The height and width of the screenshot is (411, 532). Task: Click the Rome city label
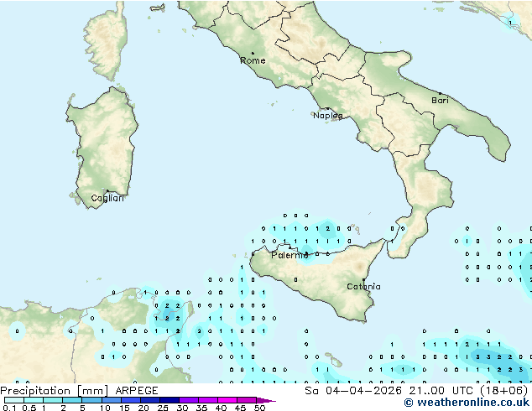click(253, 60)
